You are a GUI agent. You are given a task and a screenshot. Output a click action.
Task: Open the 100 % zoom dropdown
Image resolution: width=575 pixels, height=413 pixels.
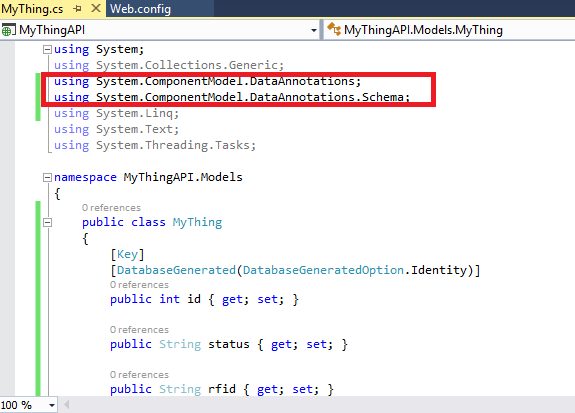(52, 405)
